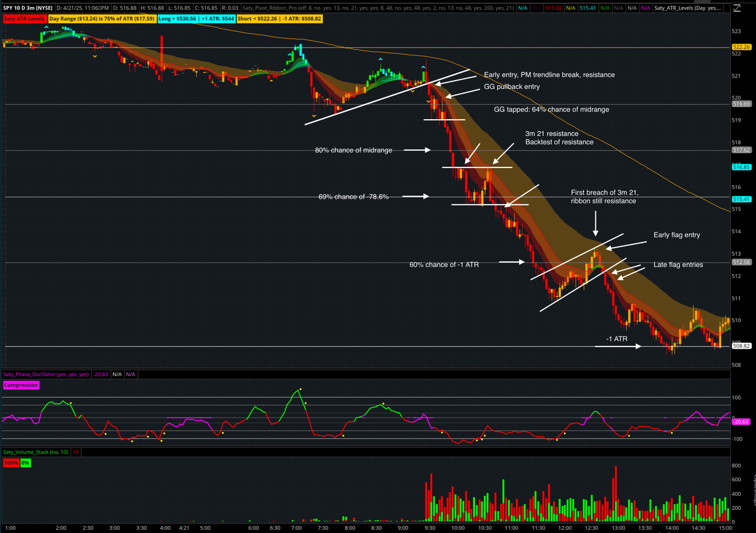The width and height of the screenshot is (756, 533).
Task: Click the red Saty ATR Levels label
Action: click(25, 19)
